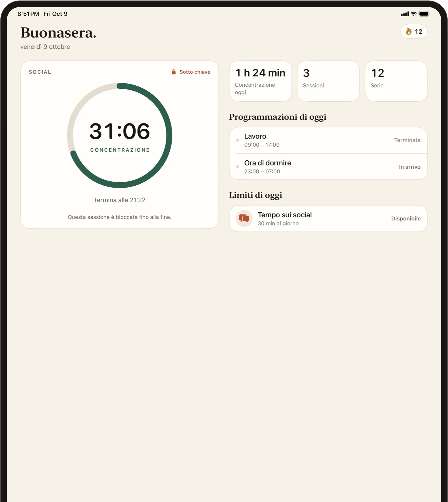Tap the 8:51 PM clock in status bar
Viewport: 448px width, 502px height.
click(28, 14)
